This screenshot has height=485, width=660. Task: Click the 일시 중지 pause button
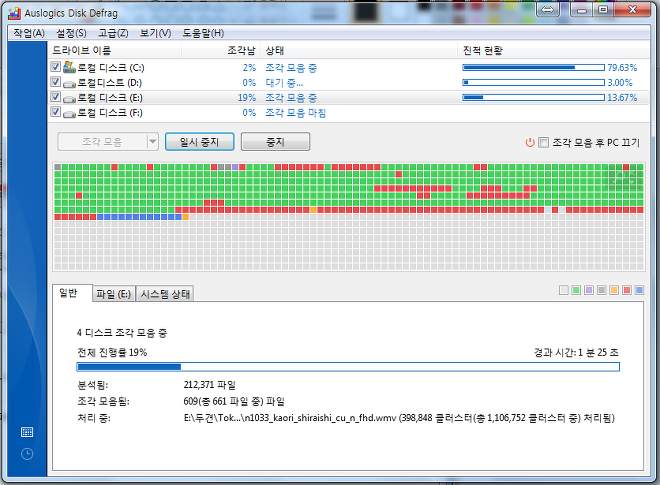click(200, 142)
